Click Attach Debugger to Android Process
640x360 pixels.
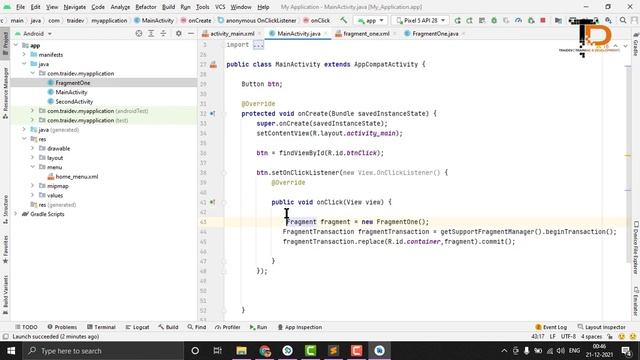[531, 20]
